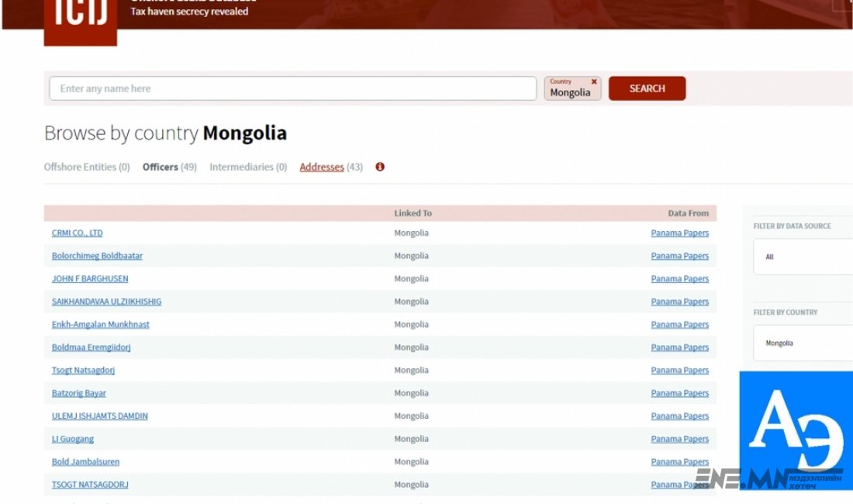
Task: Click the LI Guogang officer link
Action: pos(73,439)
